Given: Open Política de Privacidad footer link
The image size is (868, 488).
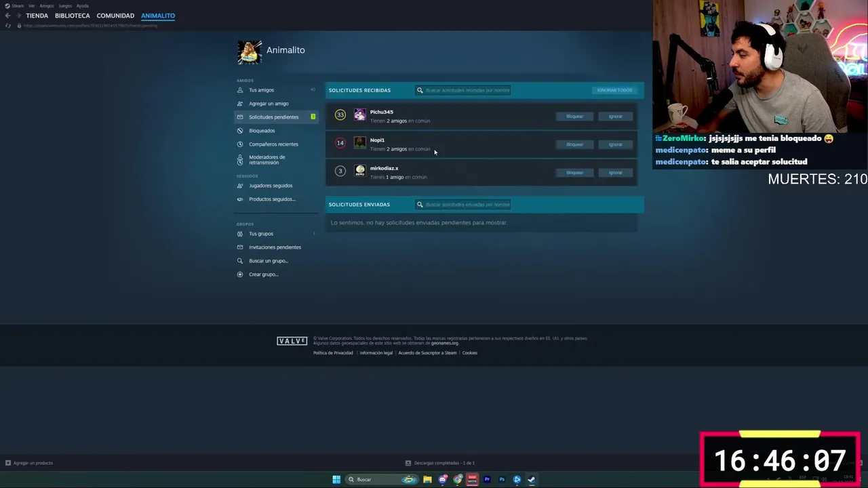Looking at the screenshot, I should click(x=333, y=353).
